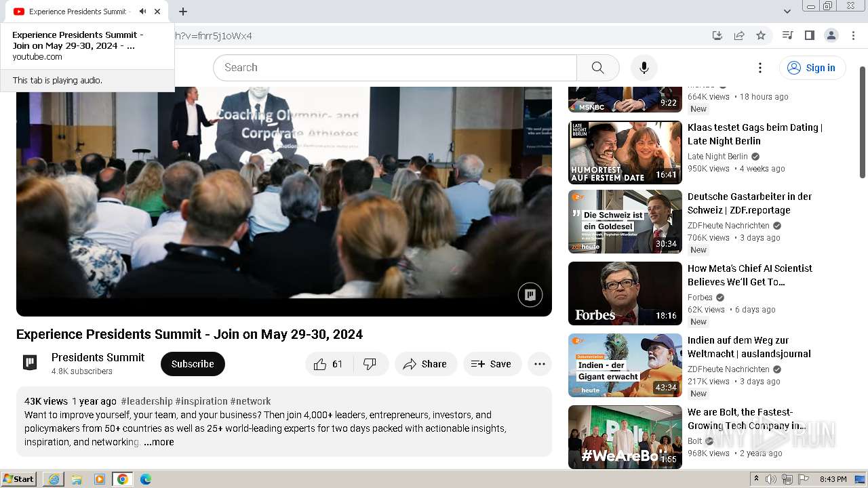This screenshot has width=868, height=488.
Task: Expand the tab search chevron
Action: pos(787,12)
